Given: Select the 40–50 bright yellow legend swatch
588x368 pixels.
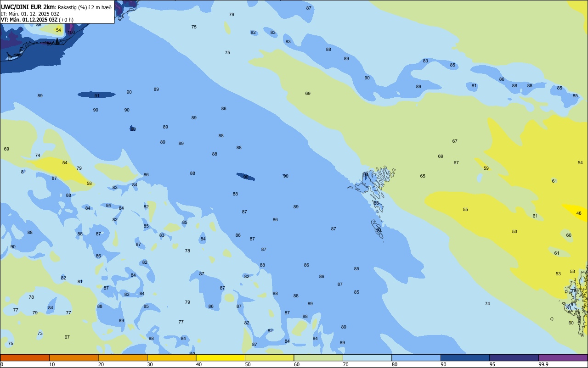Looking at the screenshot, I should click(x=220, y=357).
